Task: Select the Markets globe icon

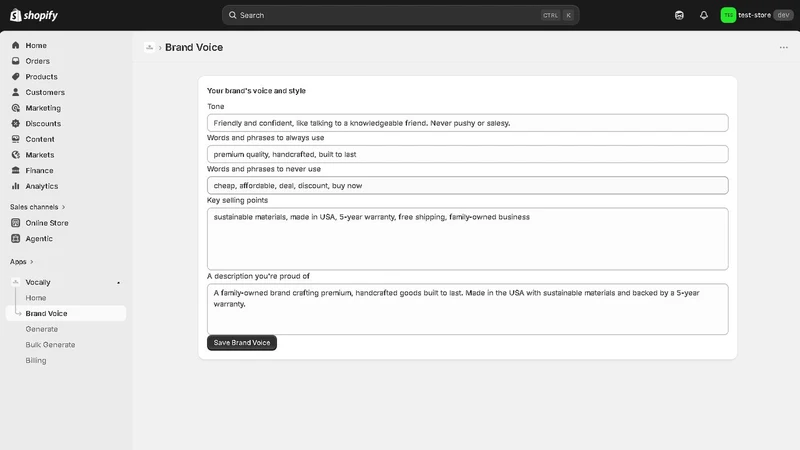Action: (15, 155)
